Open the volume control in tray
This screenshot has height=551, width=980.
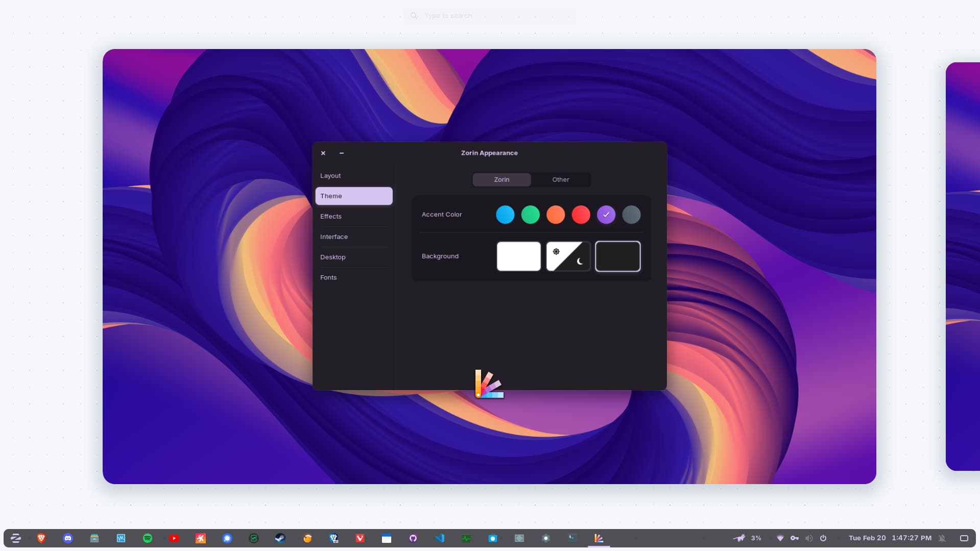(x=809, y=538)
